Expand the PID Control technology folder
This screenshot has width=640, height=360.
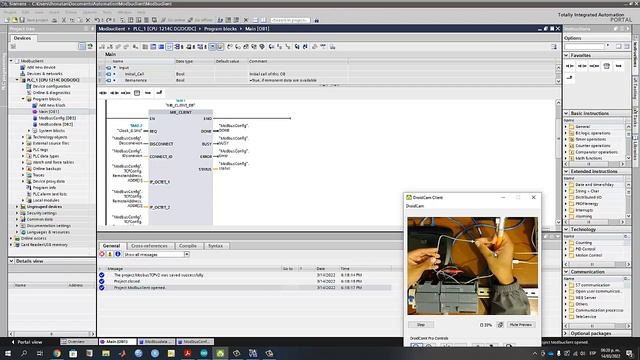566,249
